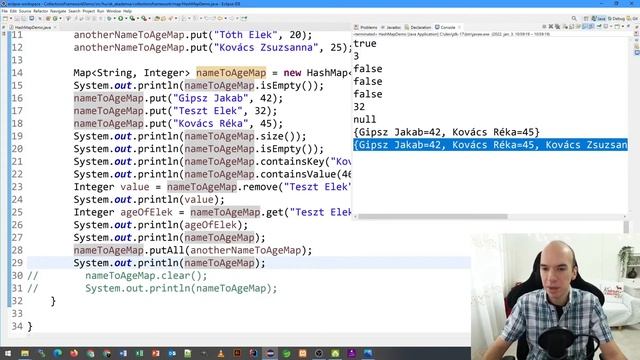
Task: Open Firefox from taskbar
Action: 74,353
